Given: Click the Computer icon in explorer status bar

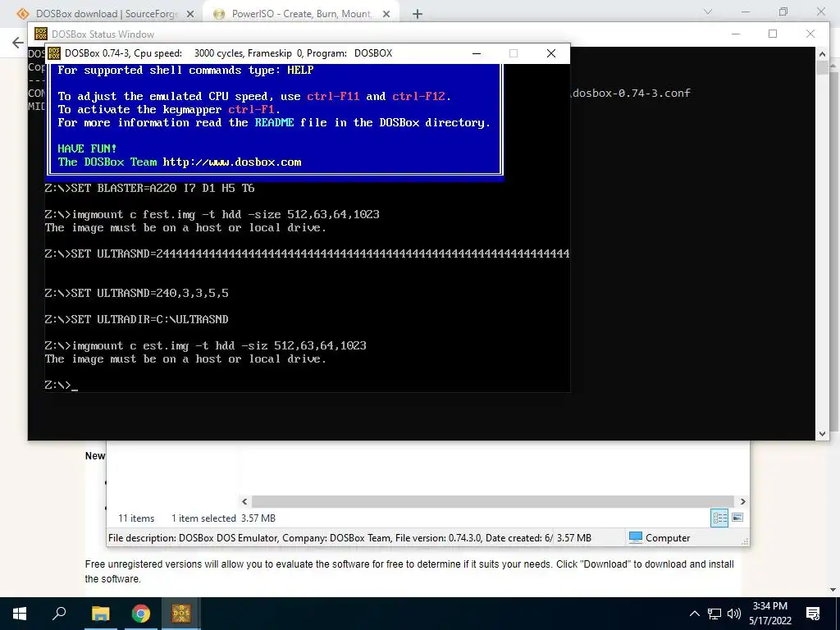Looking at the screenshot, I should [636, 537].
